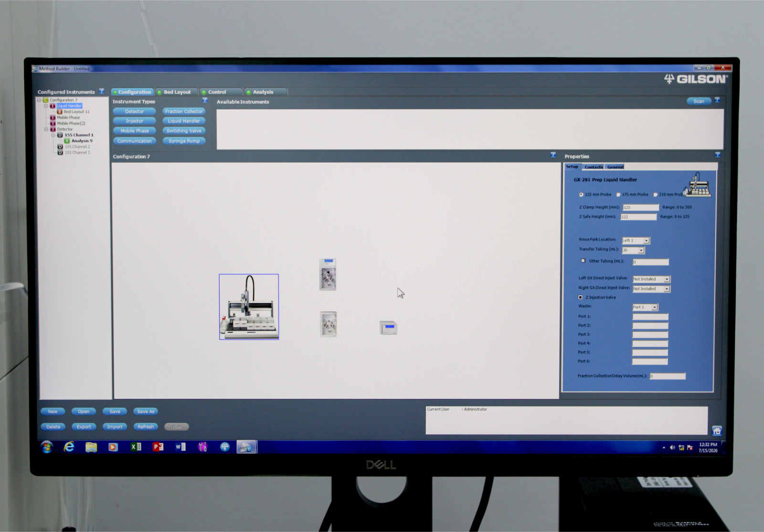Select the detector instrument icon in workspace
Image resolution: width=764 pixels, height=532 pixels.
389,328
